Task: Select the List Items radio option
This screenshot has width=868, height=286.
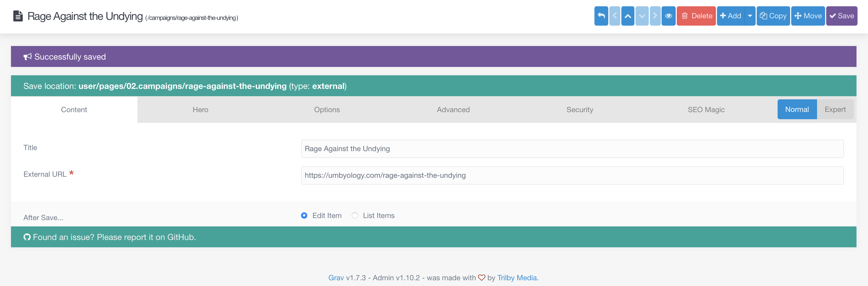Action: pos(355,215)
